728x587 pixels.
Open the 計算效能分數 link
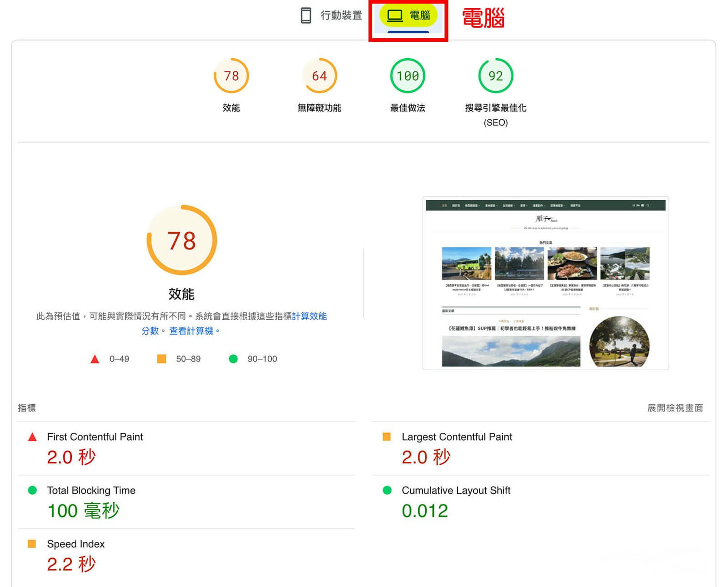pyautogui.click(x=311, y=316)
